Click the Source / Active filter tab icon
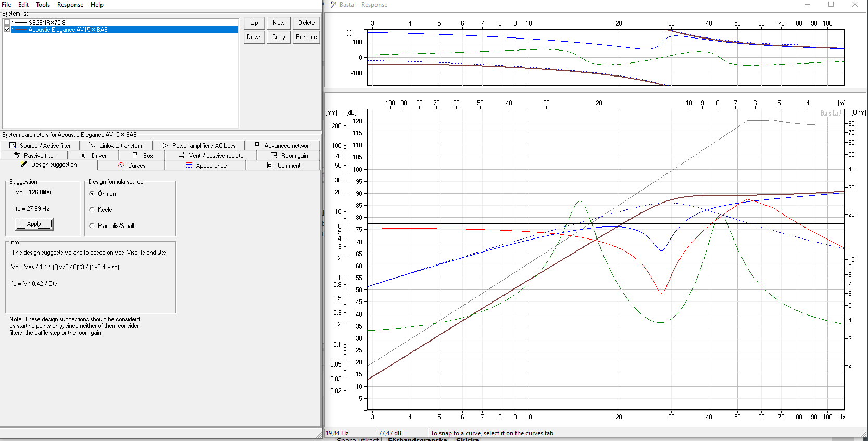Viewport: 868px width, 441px height. 12,146
